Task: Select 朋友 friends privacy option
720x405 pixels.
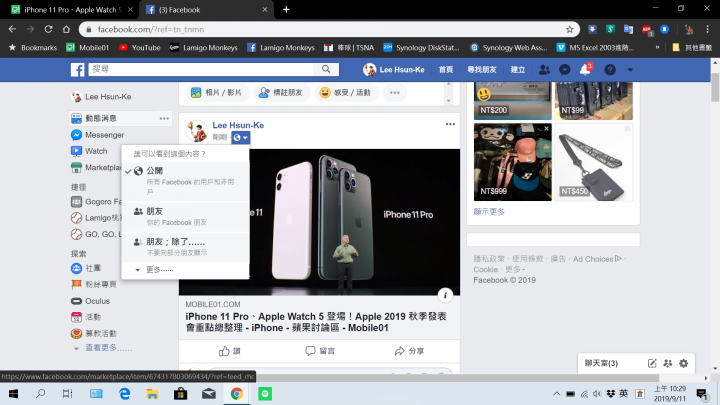Action: pos(186,216)
